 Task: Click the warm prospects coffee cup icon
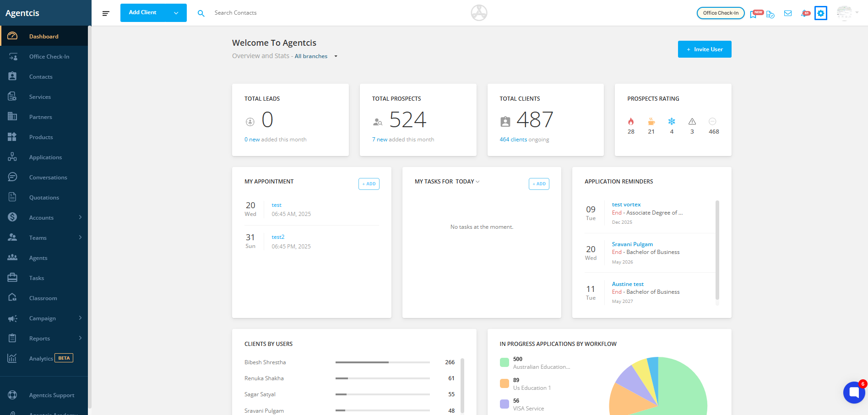tap(651, 121)
